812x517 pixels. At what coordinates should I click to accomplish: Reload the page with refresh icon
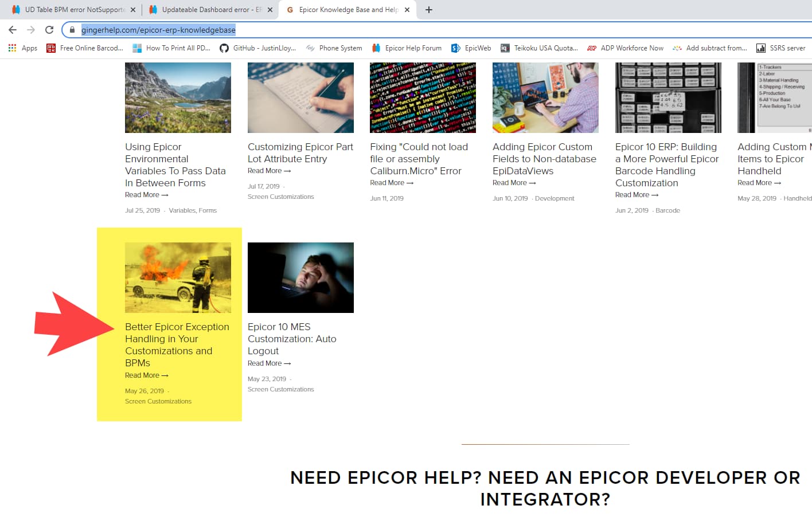pyautogui.click(x=49, y=30)
